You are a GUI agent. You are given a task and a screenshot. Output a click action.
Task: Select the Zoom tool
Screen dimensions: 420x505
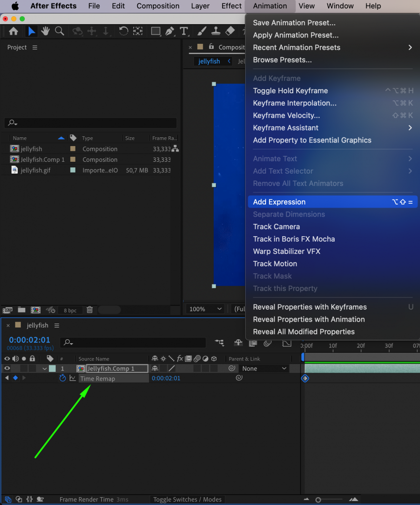coord(59,31)
